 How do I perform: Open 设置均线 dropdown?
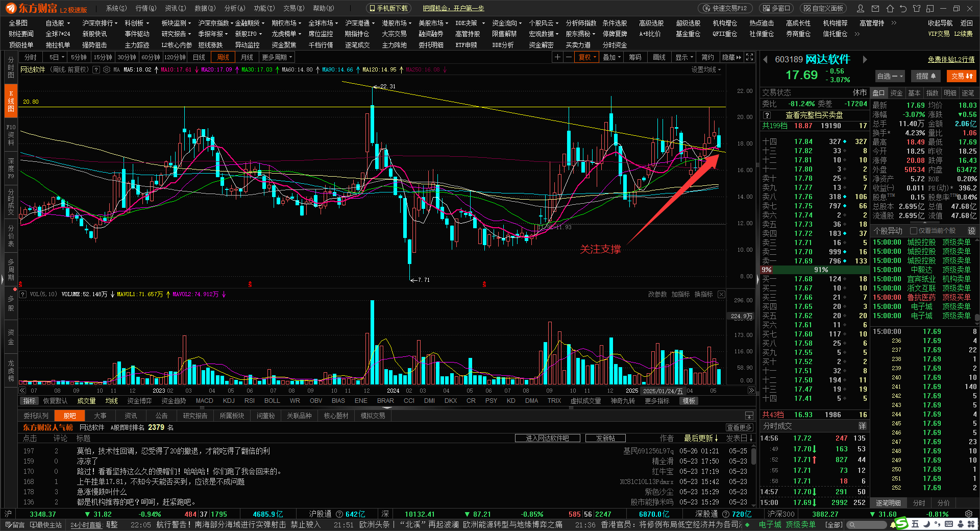[x=706, y=69]
